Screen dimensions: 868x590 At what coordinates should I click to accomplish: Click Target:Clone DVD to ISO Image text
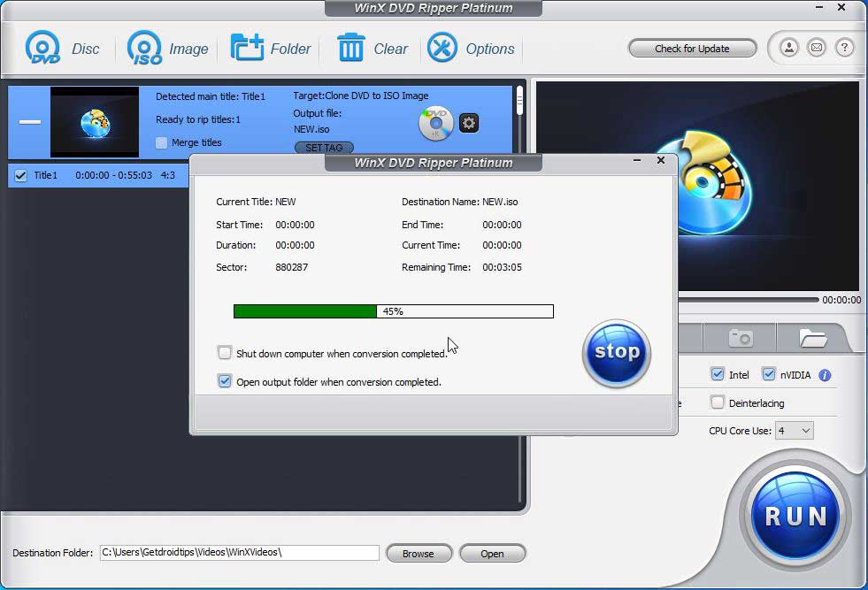coord(361,96)
